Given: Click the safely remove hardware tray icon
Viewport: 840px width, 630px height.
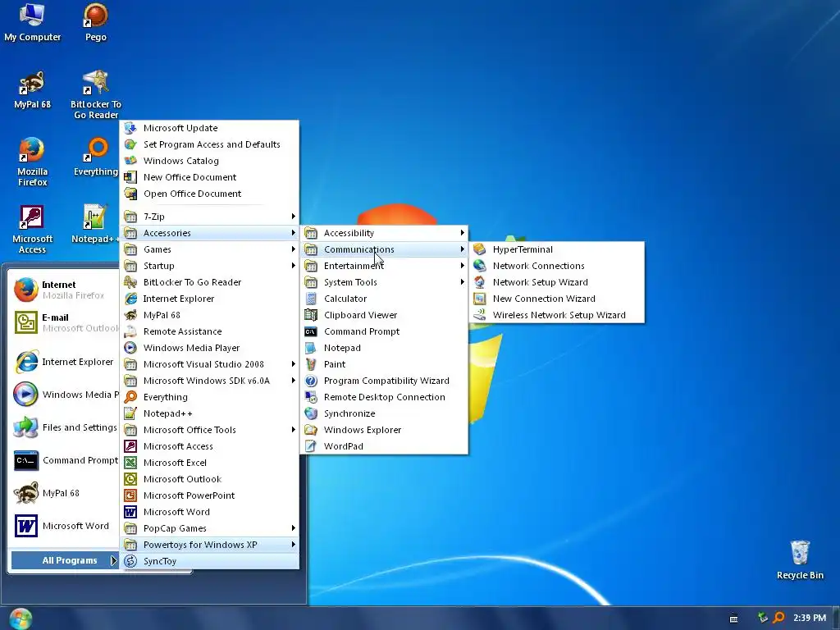Looking at the screenshot, I should point(762,618).
